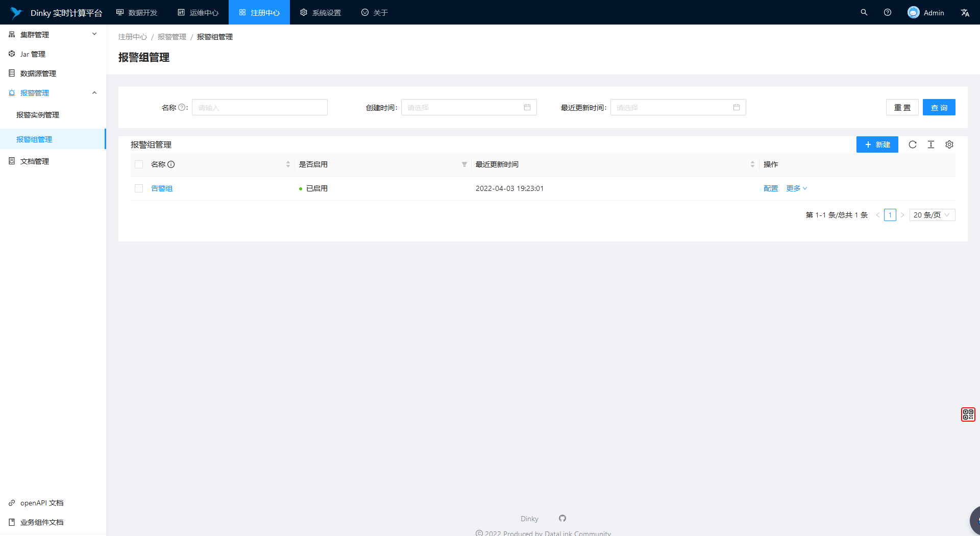980x536 pixels.
Task: Select page 1 in pagination
Action: coord(890,215)
